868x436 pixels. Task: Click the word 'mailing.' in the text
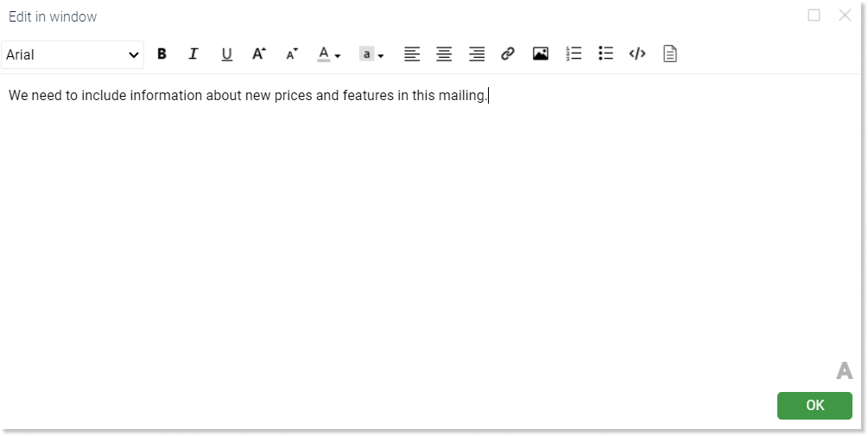click(463, 95)
